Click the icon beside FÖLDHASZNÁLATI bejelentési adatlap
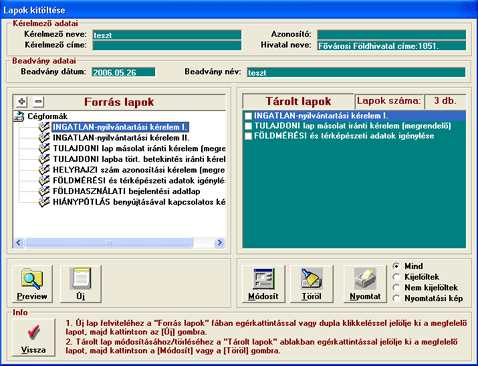 (x=44, y=191)
